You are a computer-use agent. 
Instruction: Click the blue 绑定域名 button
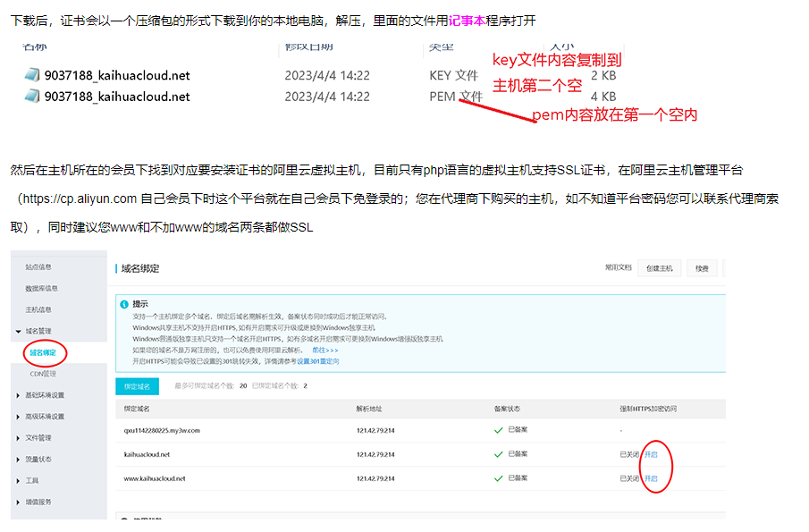point(138,386)
